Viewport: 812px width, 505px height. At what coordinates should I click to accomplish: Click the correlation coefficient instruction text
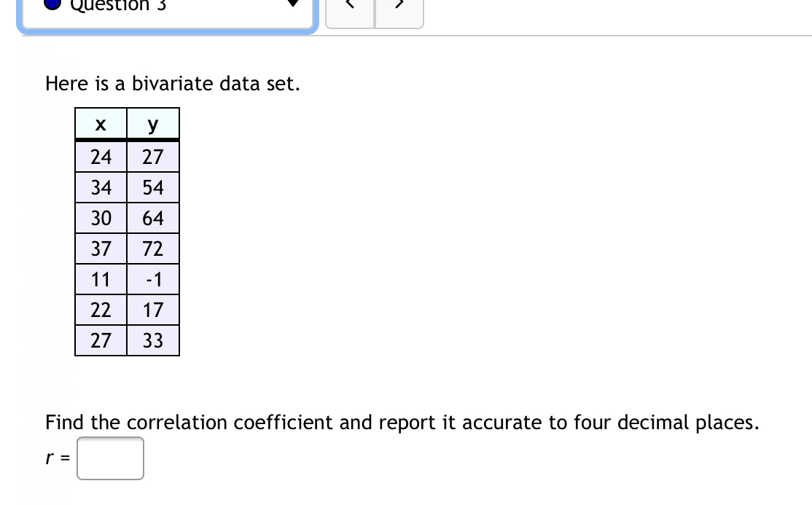pos(402,423)
